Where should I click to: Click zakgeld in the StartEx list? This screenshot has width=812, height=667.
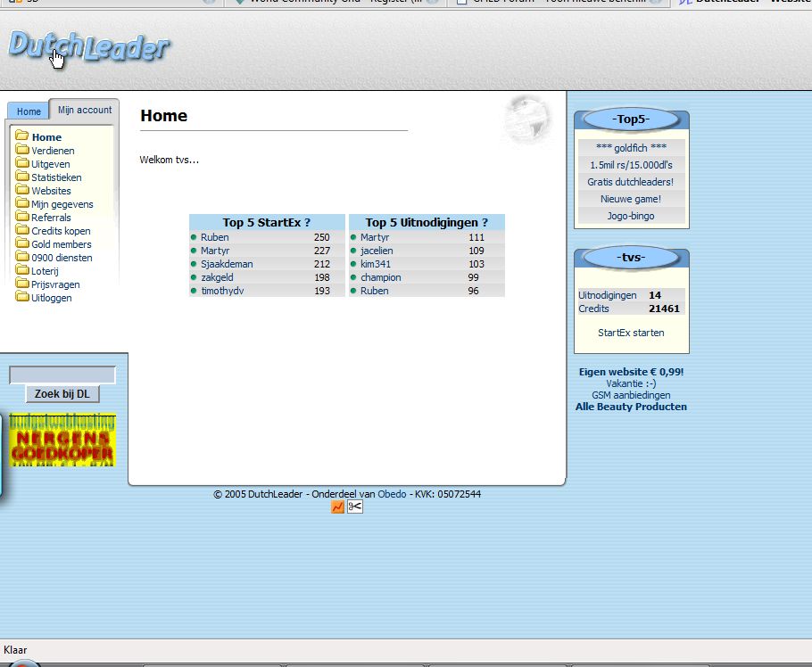coord(217,277)
